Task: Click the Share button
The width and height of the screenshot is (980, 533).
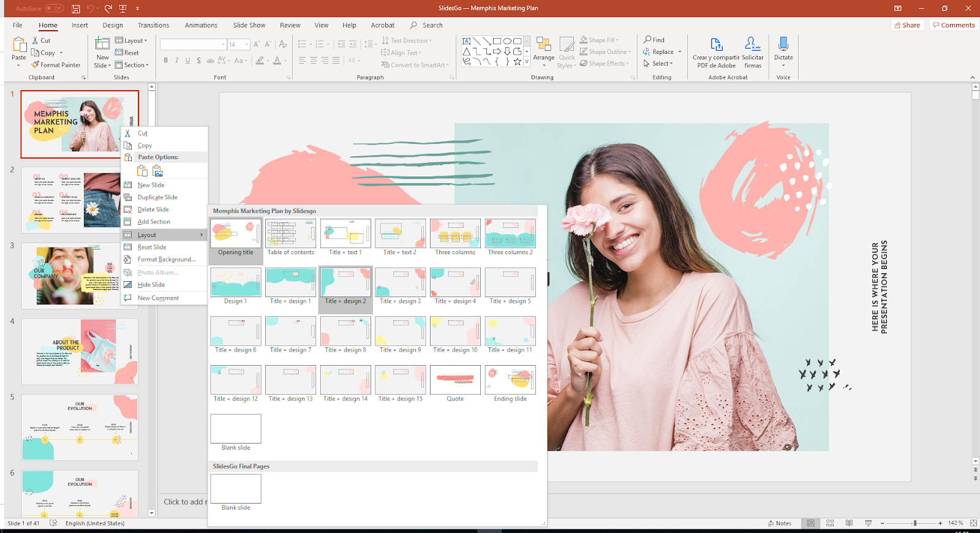Action: 907,25
